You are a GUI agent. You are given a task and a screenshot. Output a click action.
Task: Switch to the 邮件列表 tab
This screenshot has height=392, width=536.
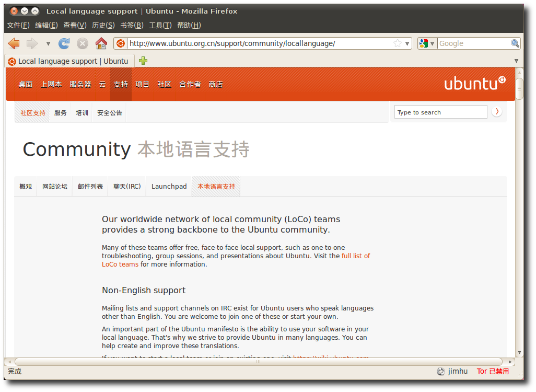pyautogui.click(x=90, y=187)
